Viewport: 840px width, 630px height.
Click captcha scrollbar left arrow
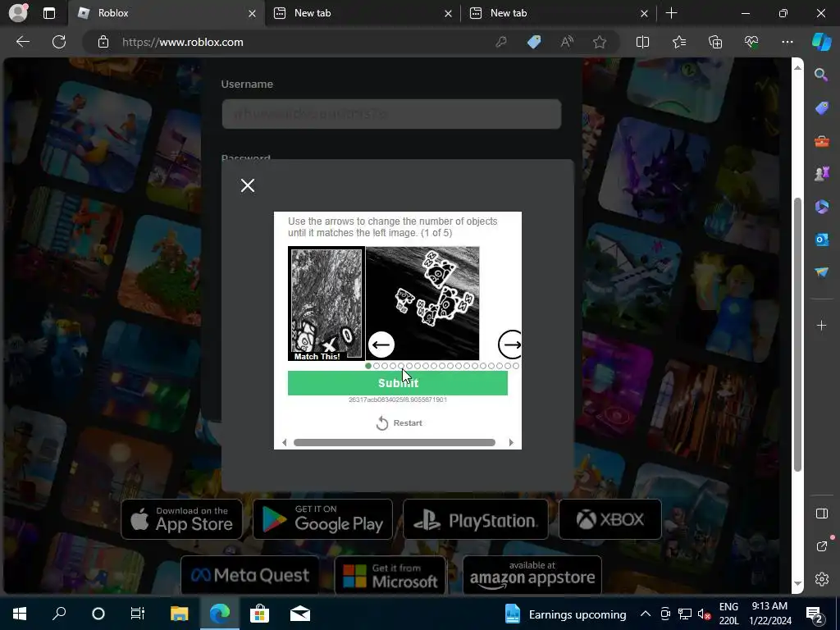(x=284, y=442)
